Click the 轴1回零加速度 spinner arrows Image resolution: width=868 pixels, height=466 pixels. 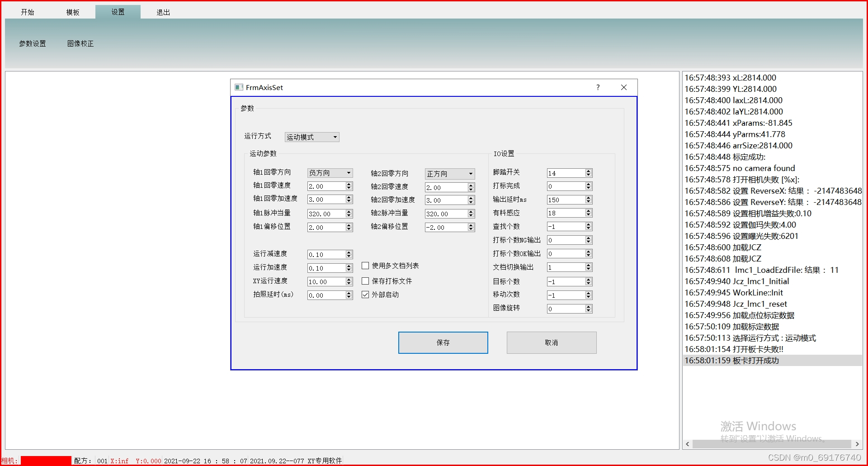pyautogui.click(x=349, y=200)
